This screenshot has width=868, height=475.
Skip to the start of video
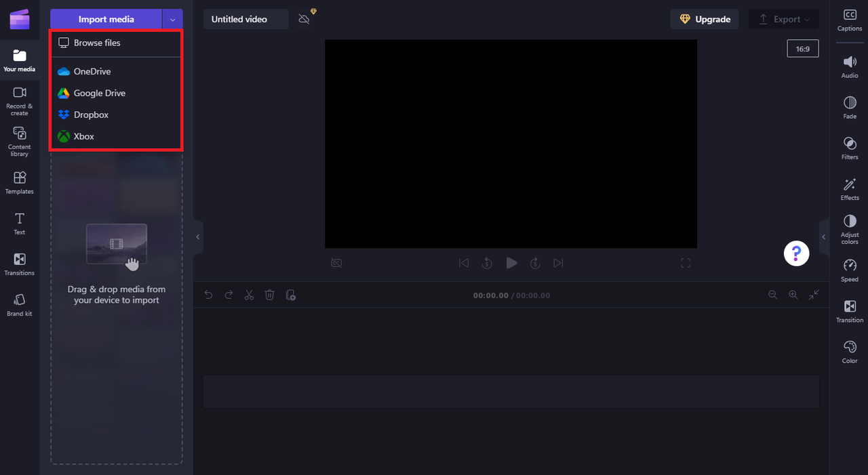(464, 263)
